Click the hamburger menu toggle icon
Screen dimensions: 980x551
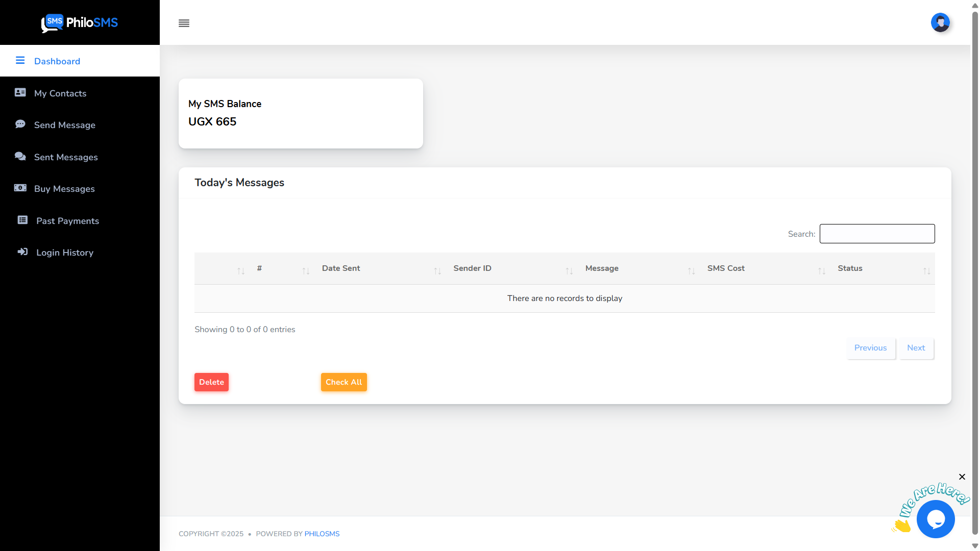[184, 23]
